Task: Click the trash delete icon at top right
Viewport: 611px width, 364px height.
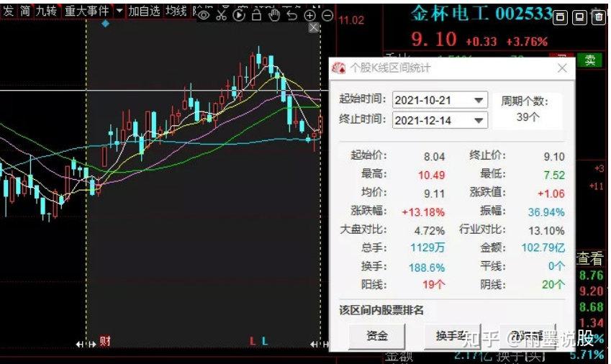Action: point(599,17)
